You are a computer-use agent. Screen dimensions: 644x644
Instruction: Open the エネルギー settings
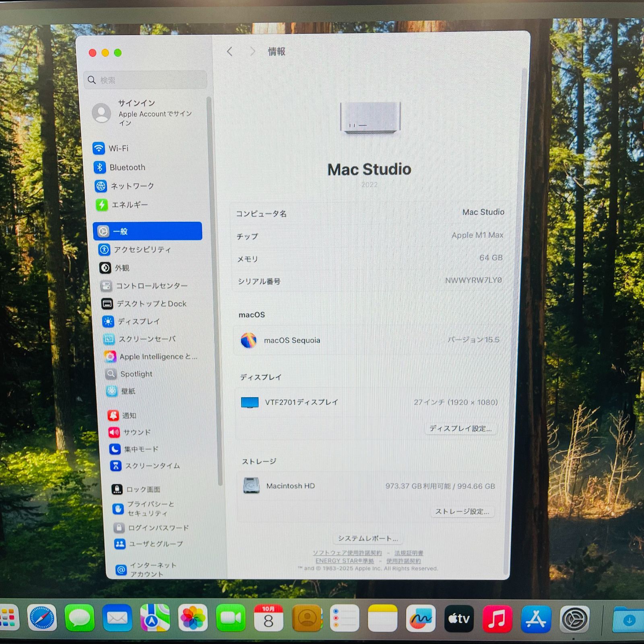point(129,205)
